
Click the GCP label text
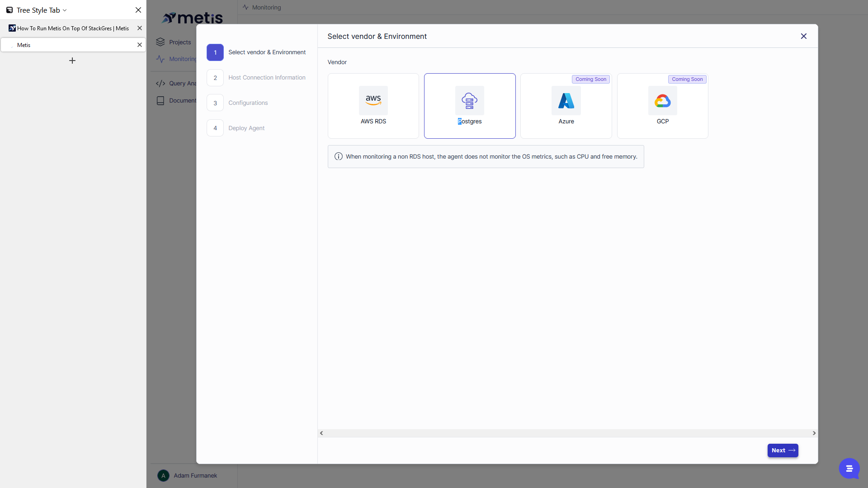click(663, 121)
